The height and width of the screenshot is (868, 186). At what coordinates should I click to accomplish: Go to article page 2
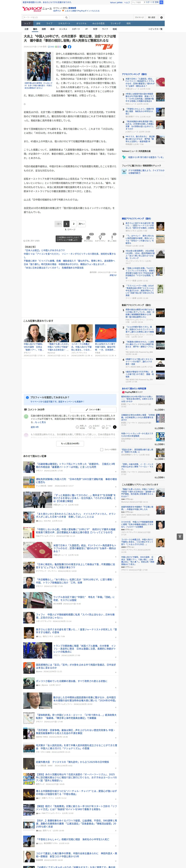[74, 224]
